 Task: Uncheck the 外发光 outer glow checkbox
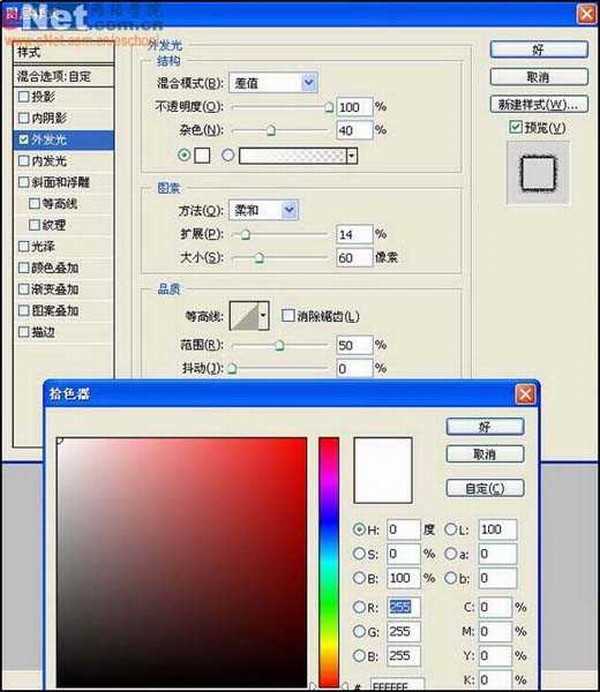(24, 140)
